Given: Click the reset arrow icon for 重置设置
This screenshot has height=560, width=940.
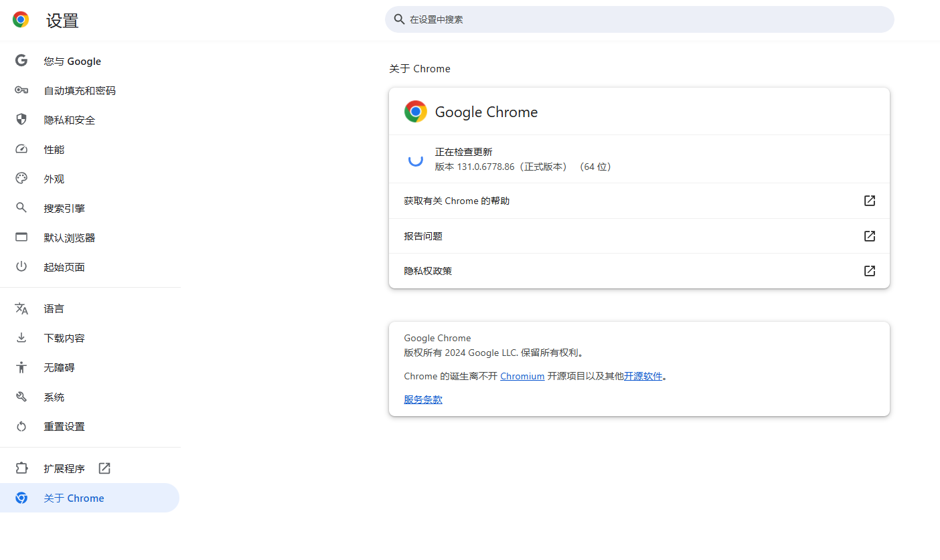Looking at the screenshot, I should tap(21, 426).
